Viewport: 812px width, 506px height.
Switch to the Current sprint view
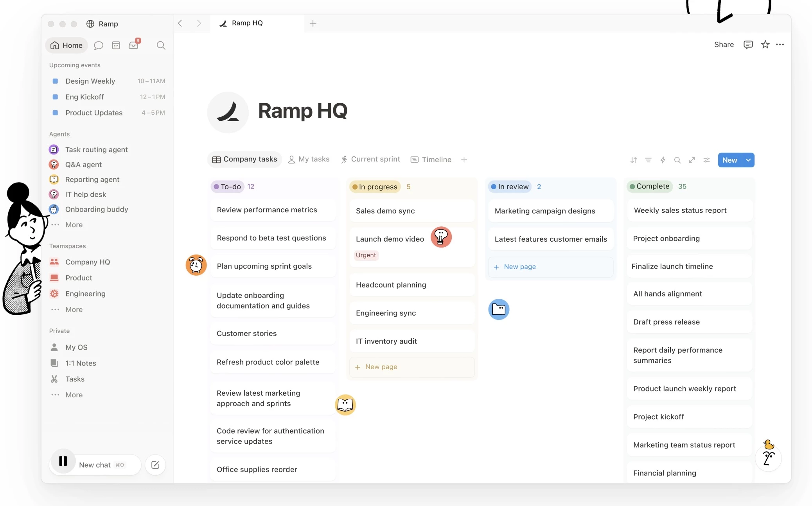click(370, 159)
